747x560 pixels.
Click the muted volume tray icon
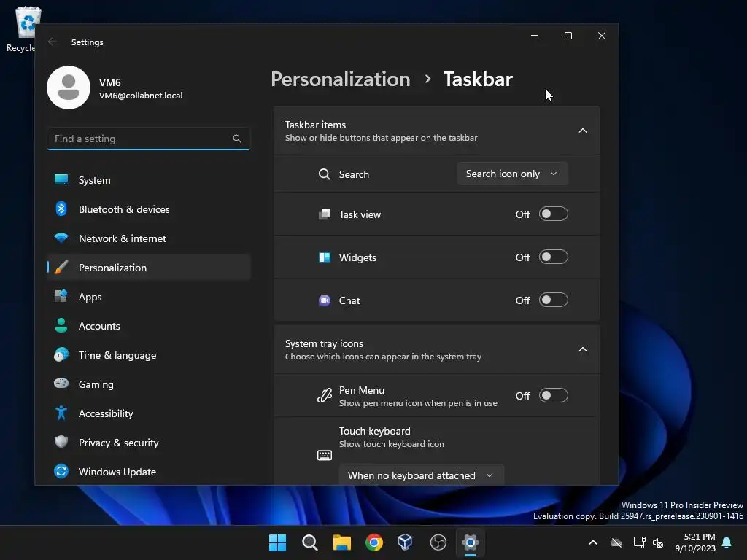658,542
